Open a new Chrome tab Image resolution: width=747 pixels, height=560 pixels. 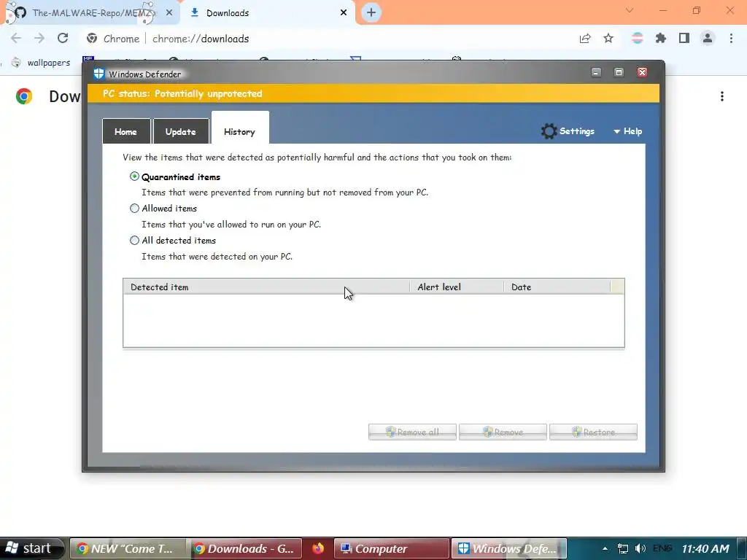point(371,12)
